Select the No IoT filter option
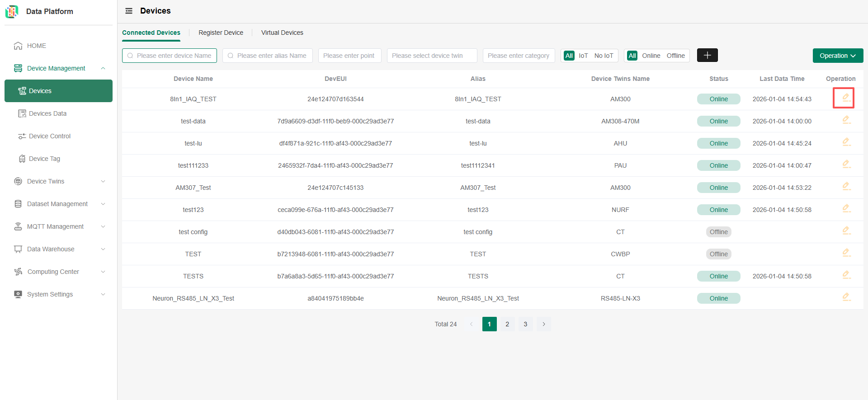 [x=604, y=56]
